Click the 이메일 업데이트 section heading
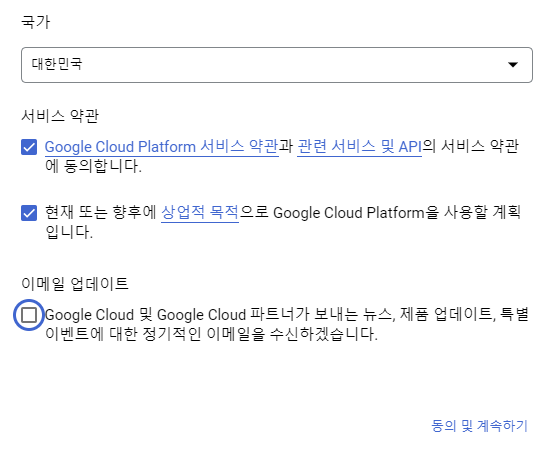551x457 pixels. coord(75,283)
